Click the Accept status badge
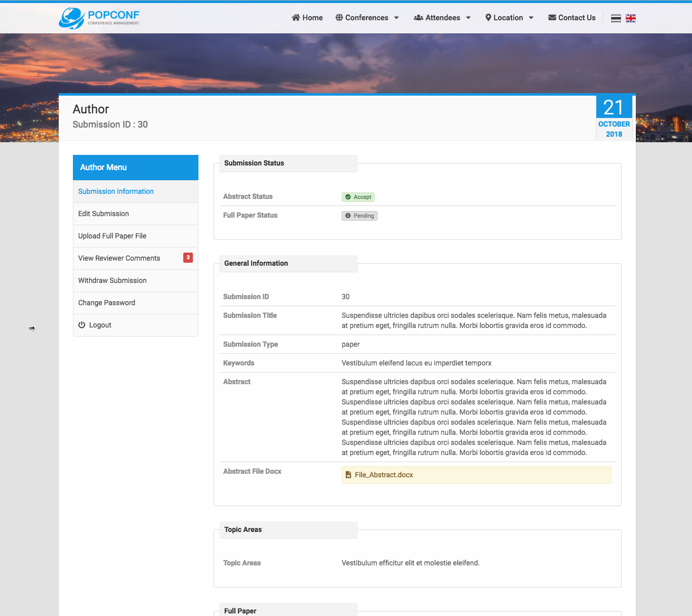 (x=358, y=197)
